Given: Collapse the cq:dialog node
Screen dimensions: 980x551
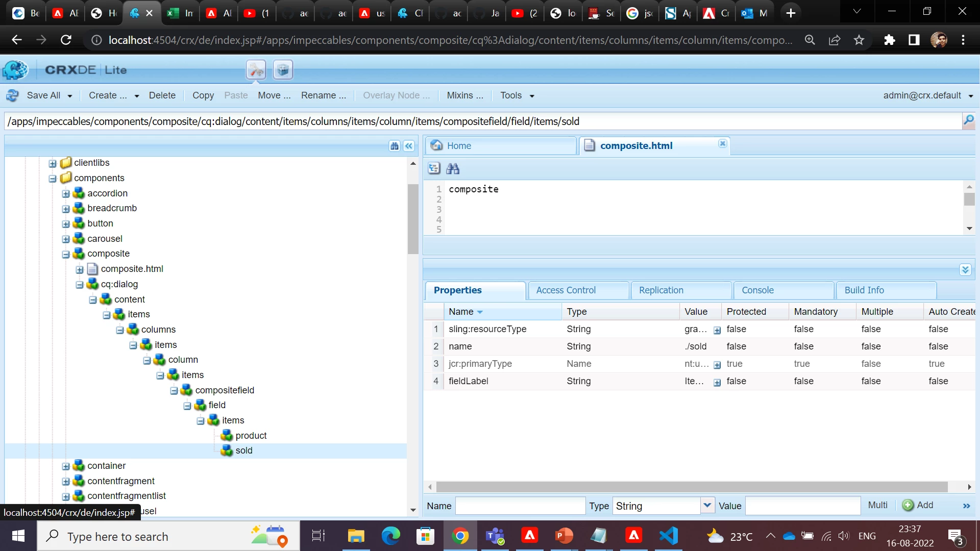Looking at the screenshot, I should (80, 285).
